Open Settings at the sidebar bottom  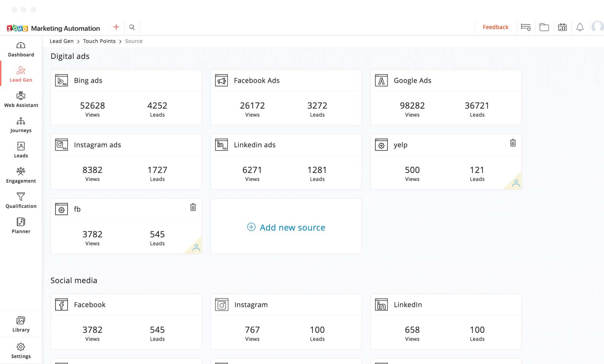point(21,350)
